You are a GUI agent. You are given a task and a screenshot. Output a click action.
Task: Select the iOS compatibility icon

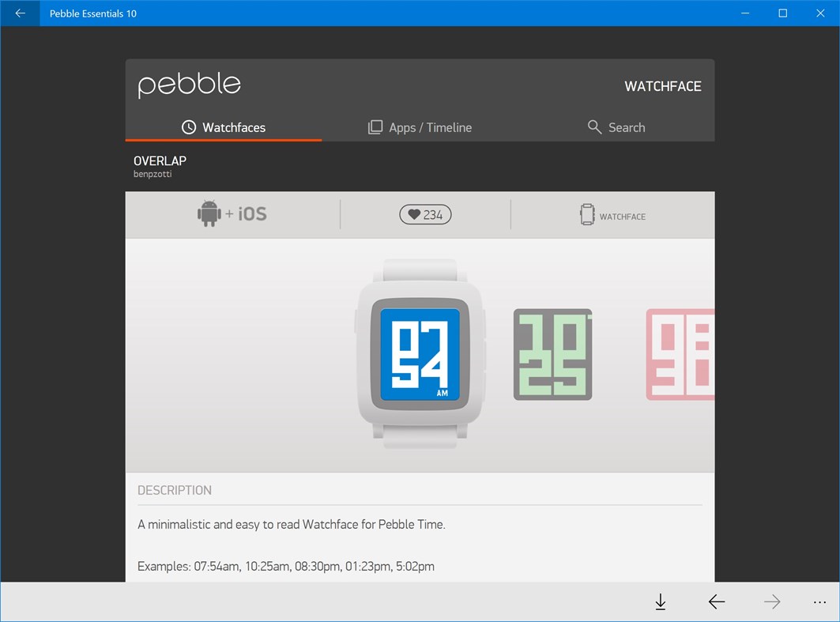click(251, 213)
